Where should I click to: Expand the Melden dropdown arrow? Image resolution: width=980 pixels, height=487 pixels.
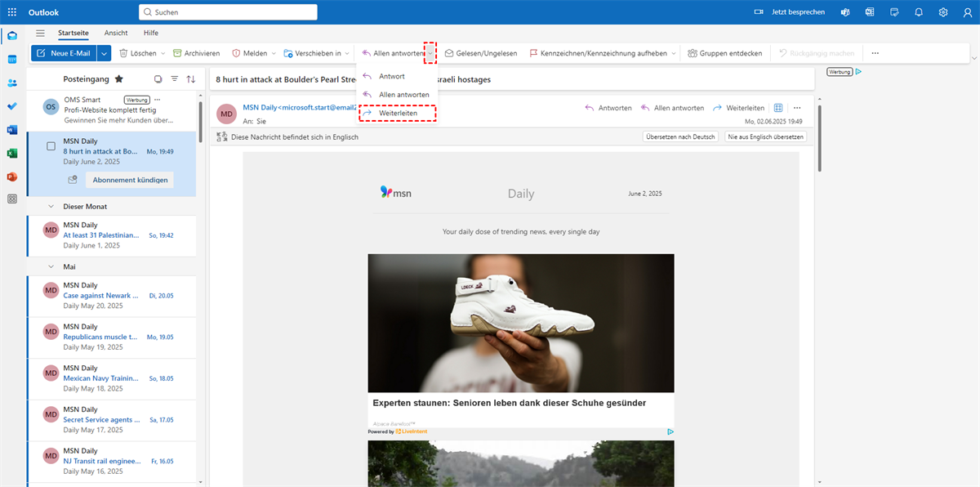274,53
